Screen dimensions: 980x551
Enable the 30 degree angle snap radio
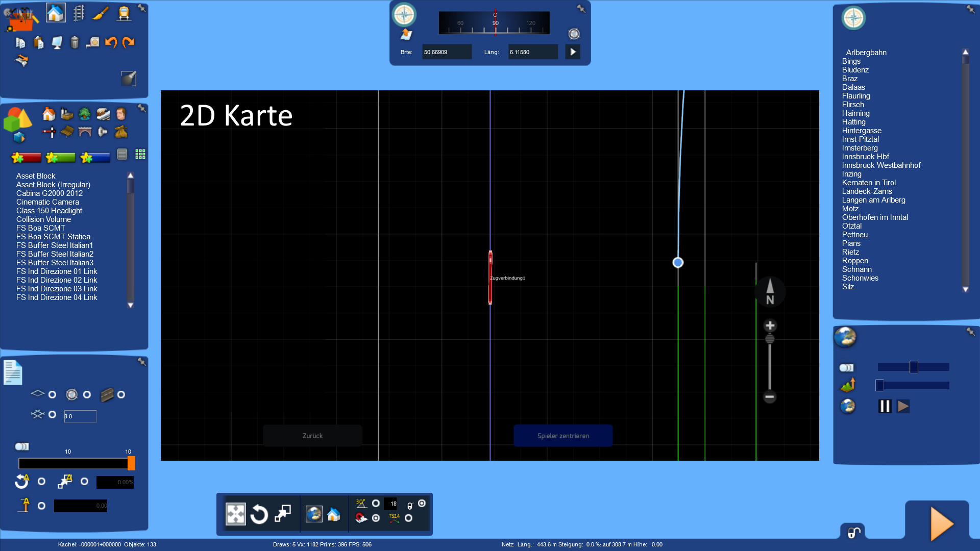pyautogui.click(x=376, y=504)
